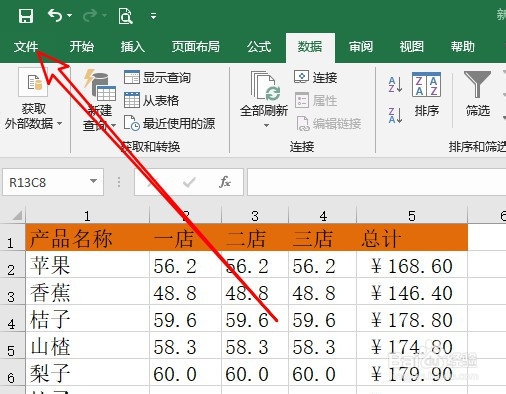Viewport: 506px width, 394px height.
Task: Select column header 3
Action: tap(255, 216)
